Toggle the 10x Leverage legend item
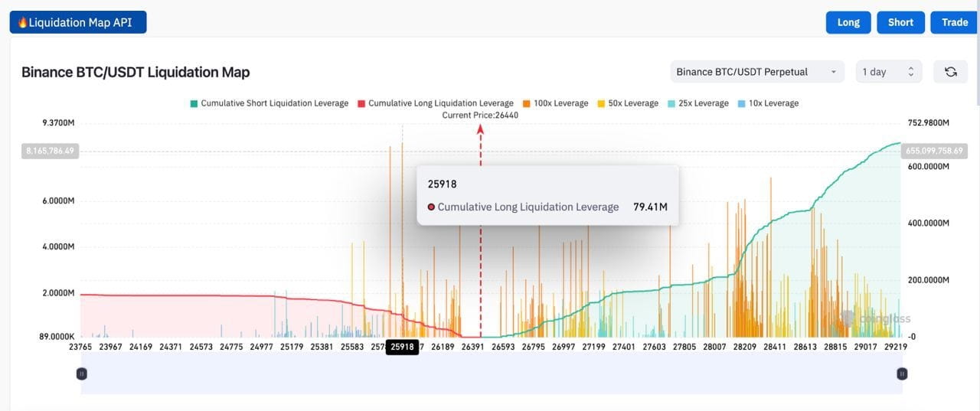This screenshot has height=411, width=980. (768, 103)
